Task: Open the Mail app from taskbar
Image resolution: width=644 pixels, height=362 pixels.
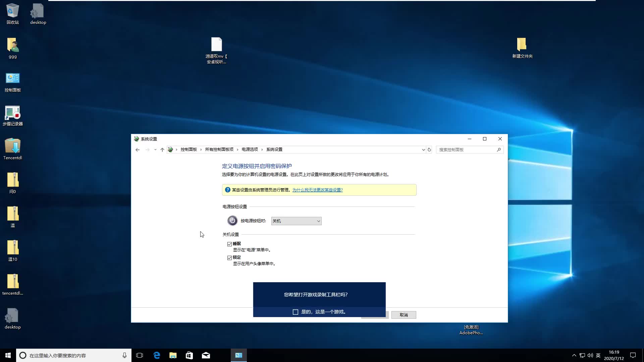Action: (x=206, y=355)
